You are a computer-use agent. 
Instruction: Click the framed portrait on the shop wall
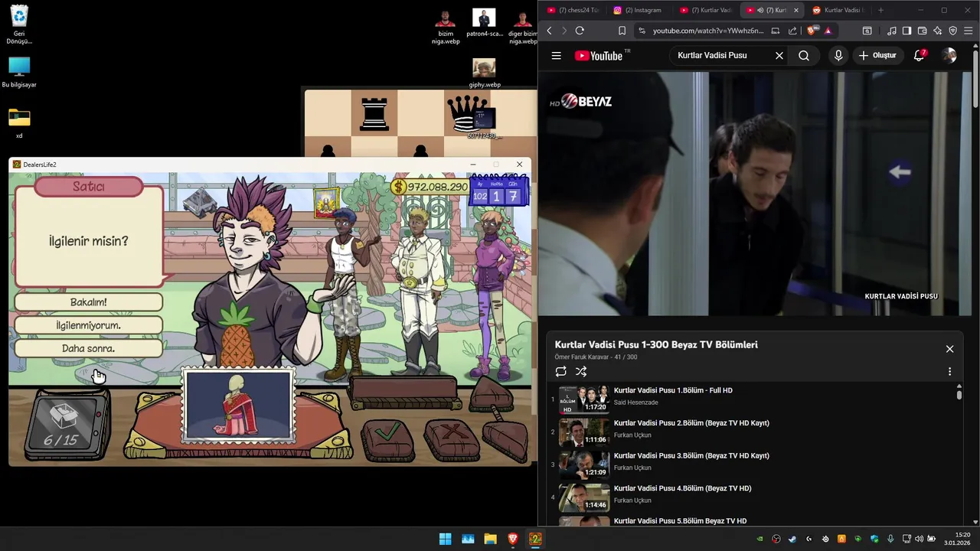[x=327, y=202]
